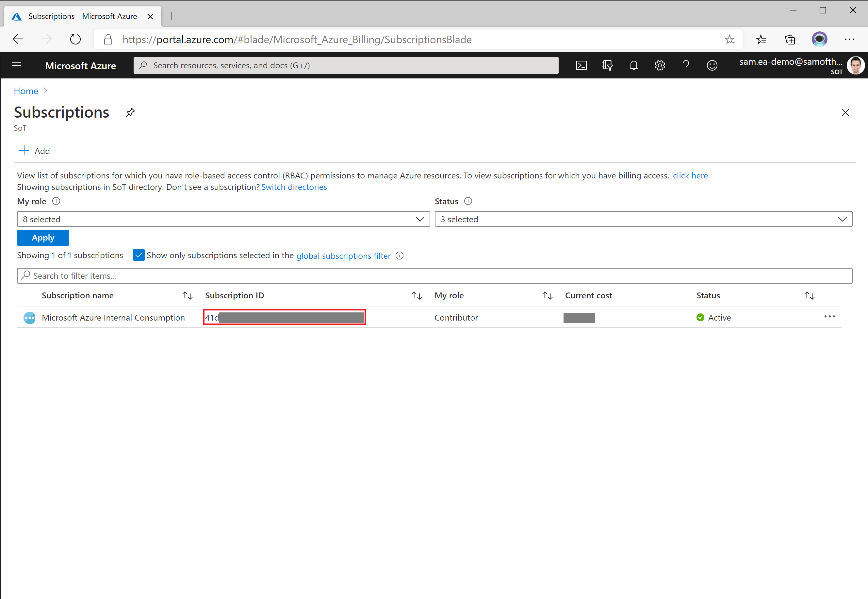Open browser Collections
Screen dimensions: 868x599
coord(790,39)
